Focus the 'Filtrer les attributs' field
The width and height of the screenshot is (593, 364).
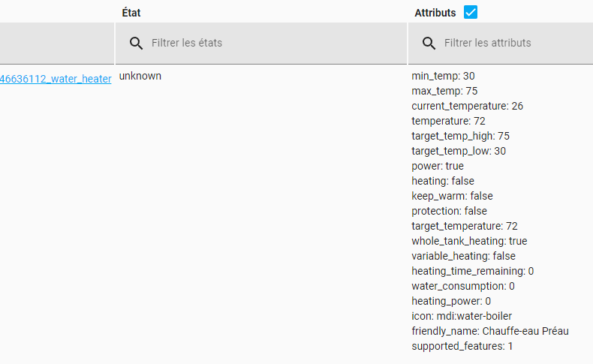pos(501,43)
